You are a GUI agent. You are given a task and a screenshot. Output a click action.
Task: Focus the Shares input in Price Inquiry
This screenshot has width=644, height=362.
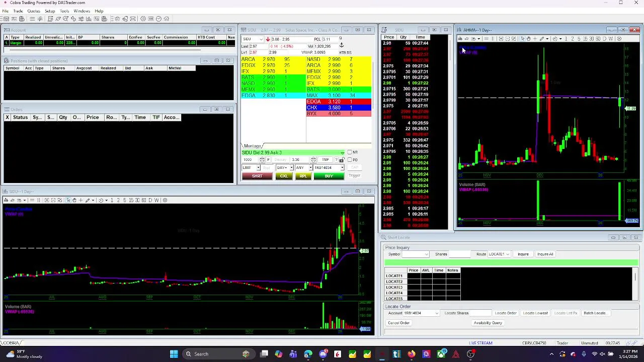pos(461,254)
